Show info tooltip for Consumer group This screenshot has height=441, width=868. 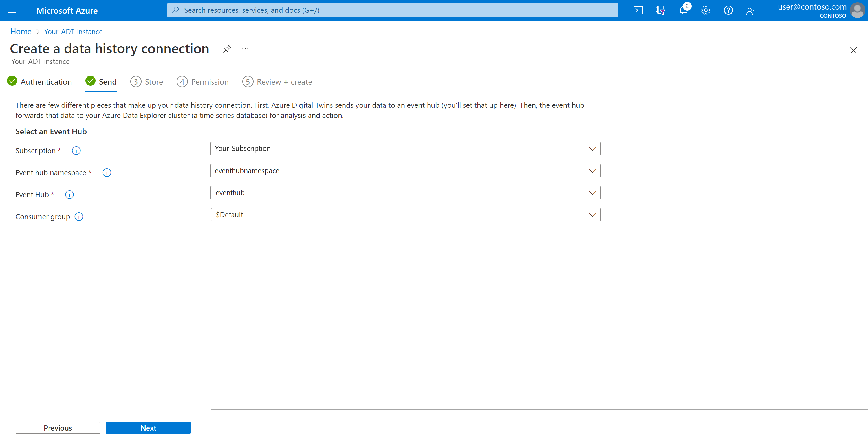79,217
